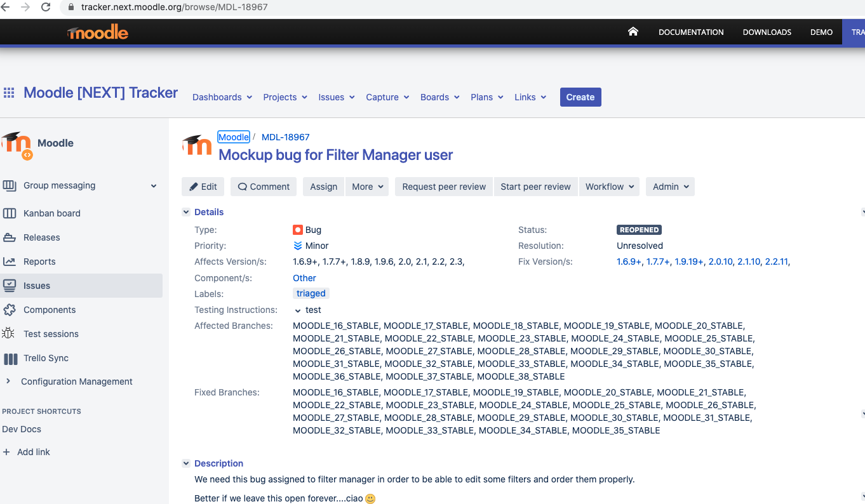Screen dimensions: 865x504
Task: Click the Trello Sync icon
Action: click(x=11, y=359)
